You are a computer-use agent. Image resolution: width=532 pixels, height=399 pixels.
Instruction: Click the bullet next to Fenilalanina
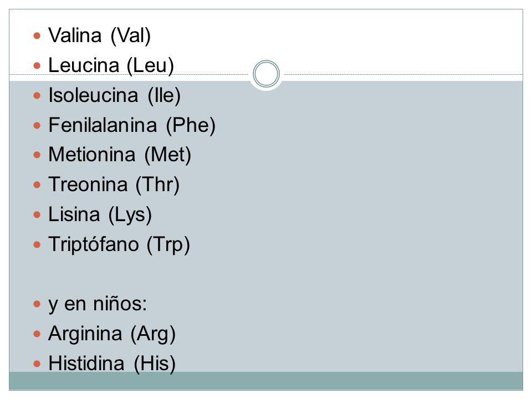37,125
